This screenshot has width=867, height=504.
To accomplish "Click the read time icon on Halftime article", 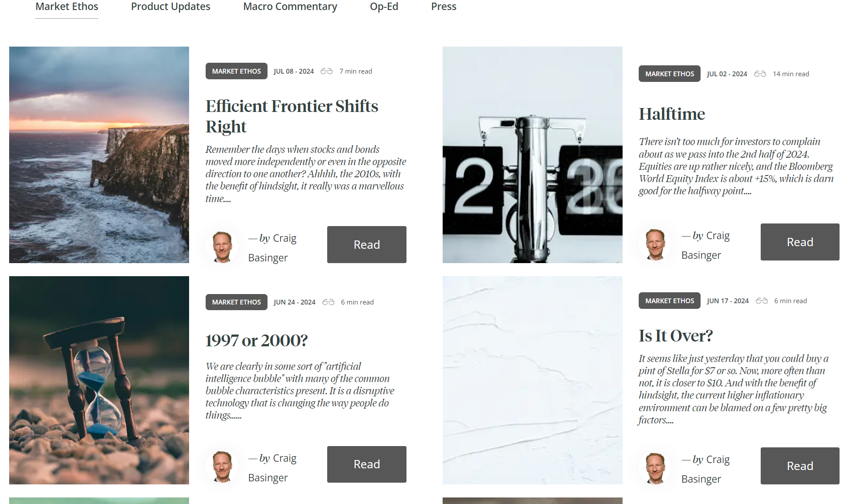I will (759, 73).
